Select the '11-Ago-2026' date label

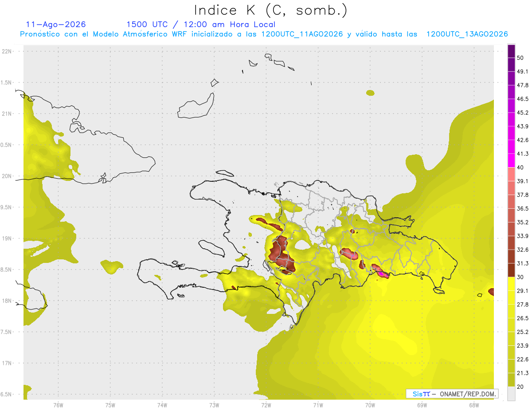click(x=56, y=24)
